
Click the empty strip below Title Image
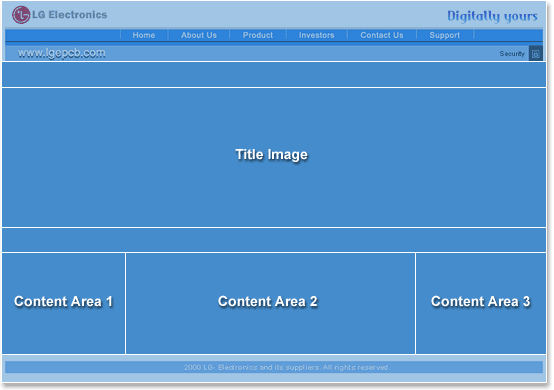tap(274, 240)
